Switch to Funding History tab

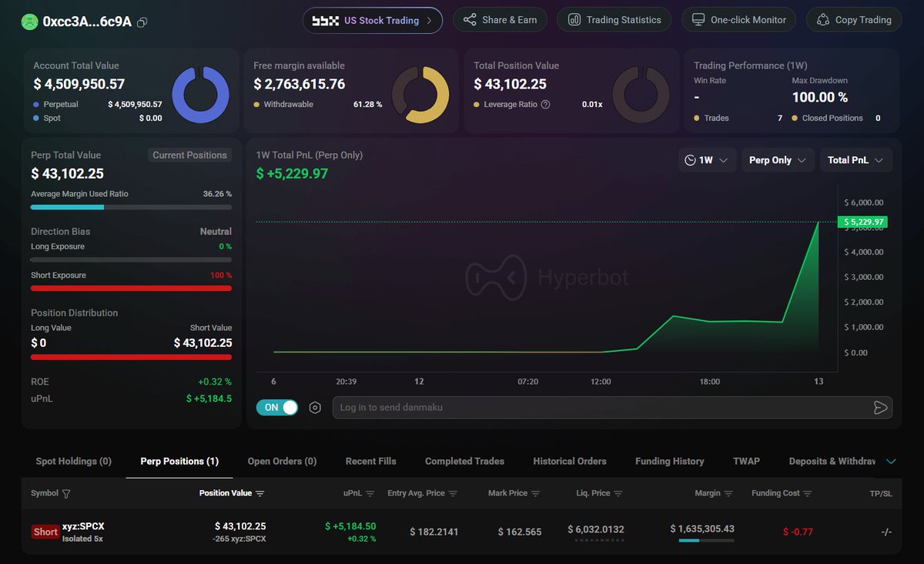point(670,462)
